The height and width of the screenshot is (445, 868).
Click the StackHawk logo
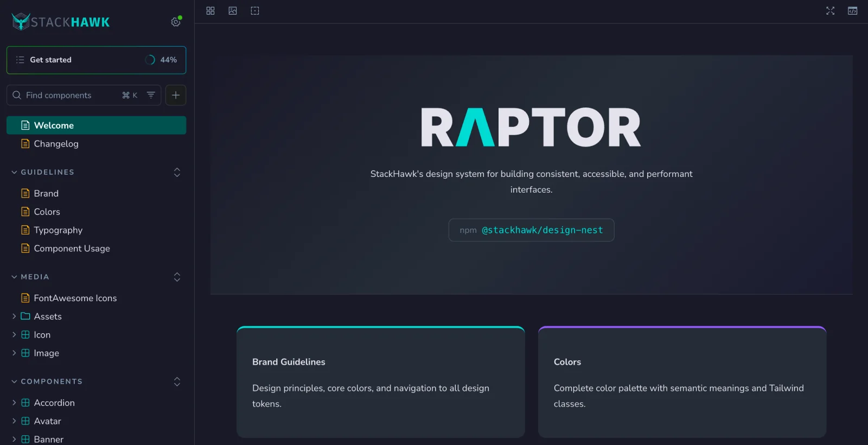pyautogui.click(x=61, y=22)
